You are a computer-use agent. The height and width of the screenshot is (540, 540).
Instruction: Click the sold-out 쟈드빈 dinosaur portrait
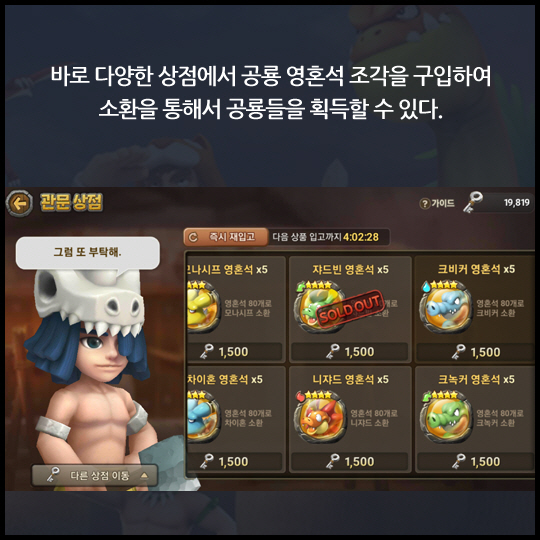[x=320, y=309]
